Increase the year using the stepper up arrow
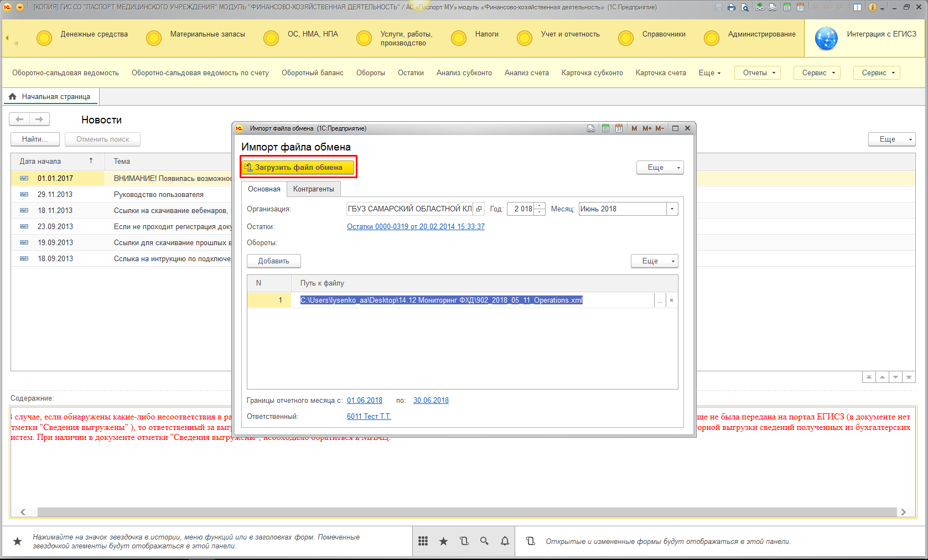 click(540, 206)
